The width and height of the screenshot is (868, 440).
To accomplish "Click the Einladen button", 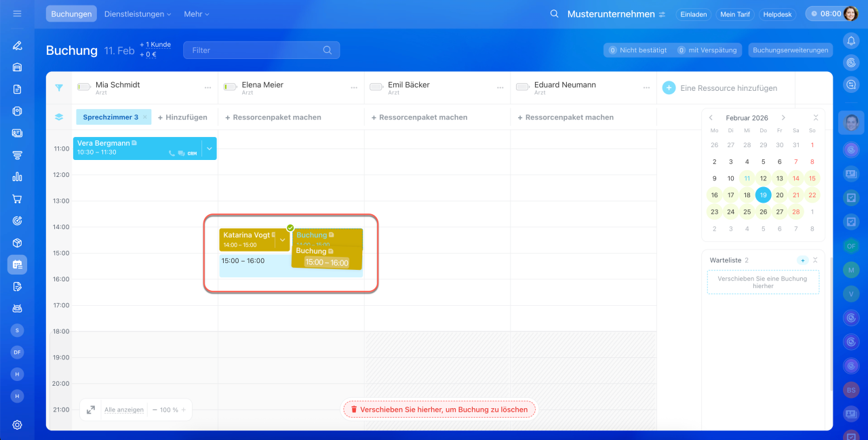I will pos(694,14).
